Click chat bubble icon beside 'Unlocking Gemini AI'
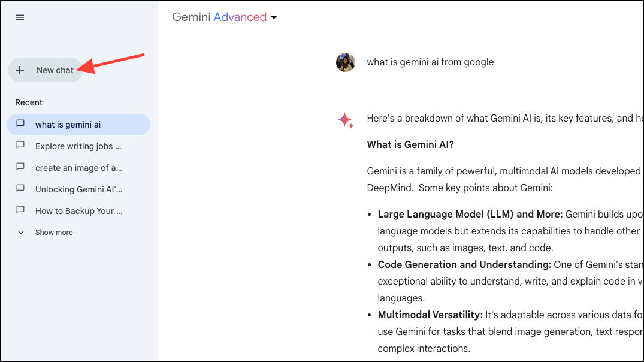644x362 pixels. (20, 188)
